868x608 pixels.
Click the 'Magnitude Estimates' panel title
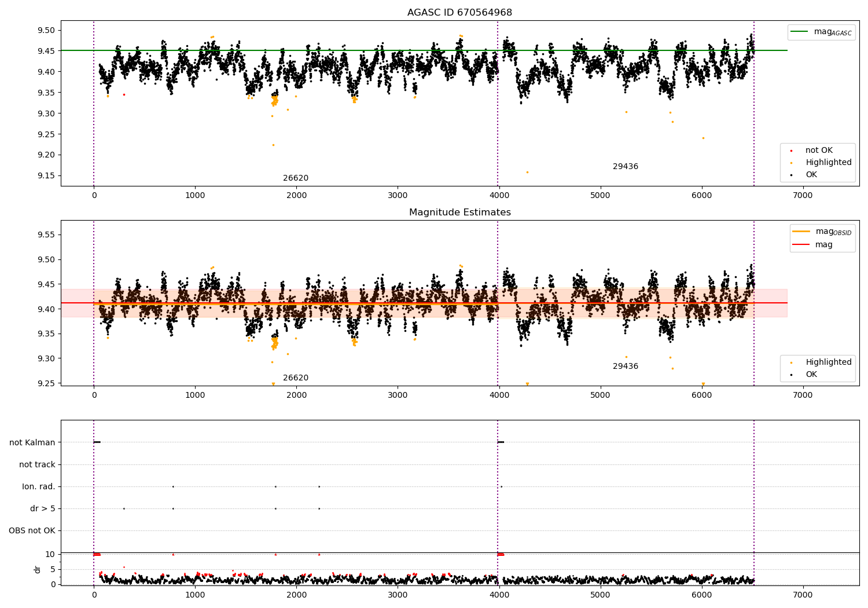click(459, 213)
